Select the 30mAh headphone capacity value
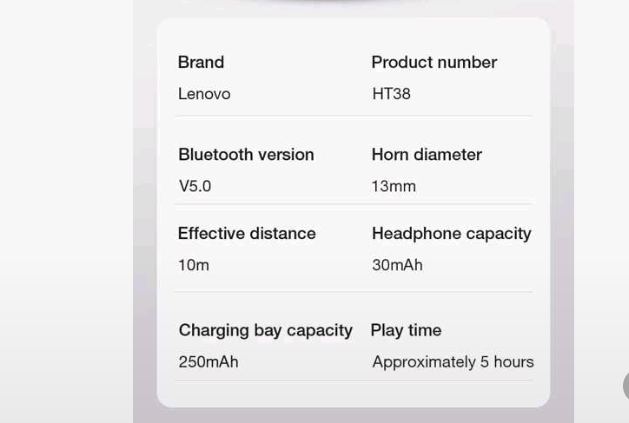 point(397,265)
